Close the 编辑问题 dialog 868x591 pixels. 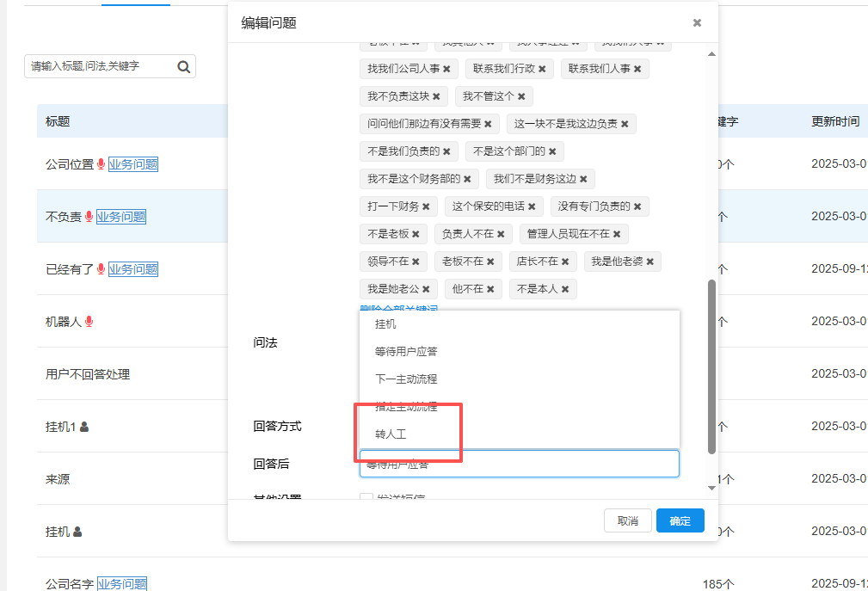coord(697,22)
